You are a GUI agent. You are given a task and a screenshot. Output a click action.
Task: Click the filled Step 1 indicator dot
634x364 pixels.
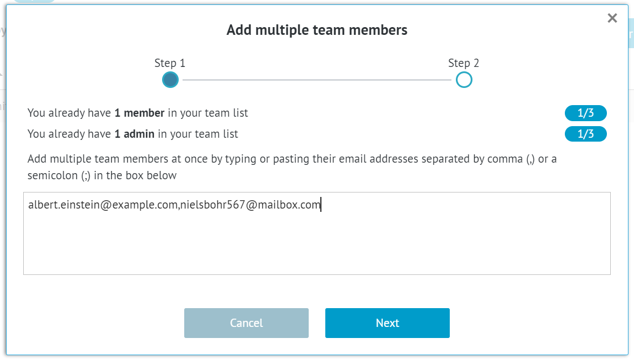170,80
